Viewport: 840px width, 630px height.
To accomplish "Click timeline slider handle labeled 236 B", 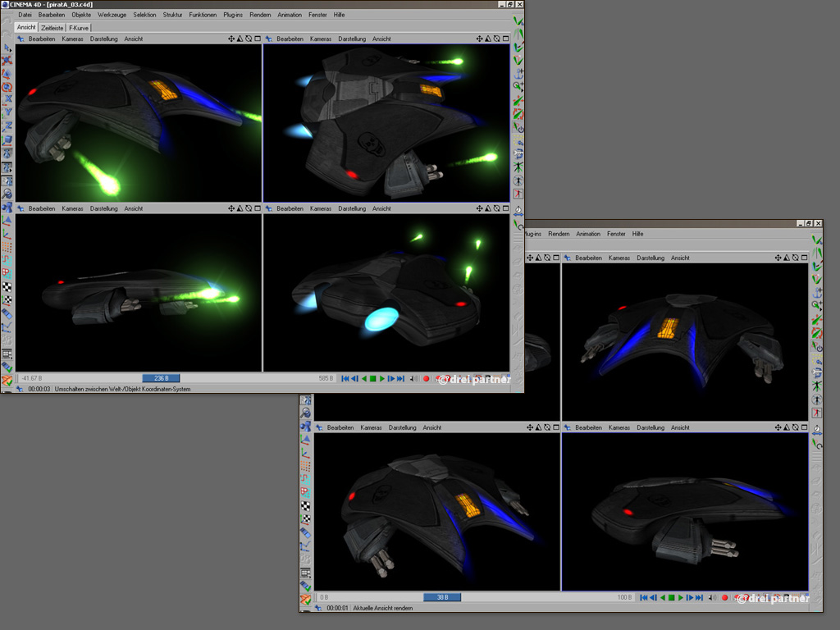I will (161, 378).
